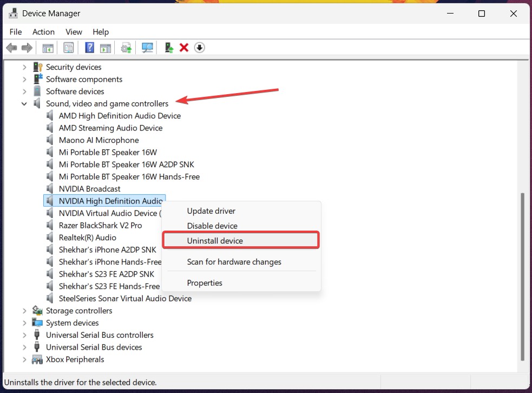The height and width of the screenshot is (393, 532).
Task: Click the vertical scrollbar thumb
Action: 522,277
